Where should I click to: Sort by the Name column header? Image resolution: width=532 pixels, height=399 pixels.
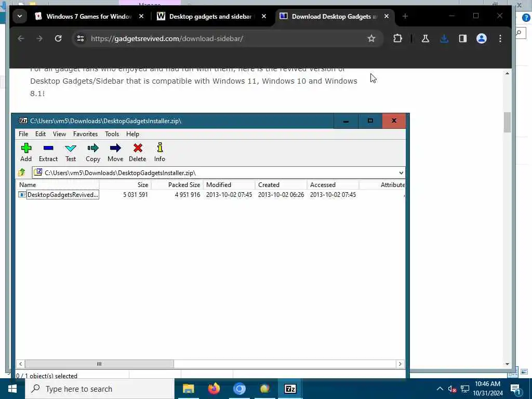click(58, 185)
